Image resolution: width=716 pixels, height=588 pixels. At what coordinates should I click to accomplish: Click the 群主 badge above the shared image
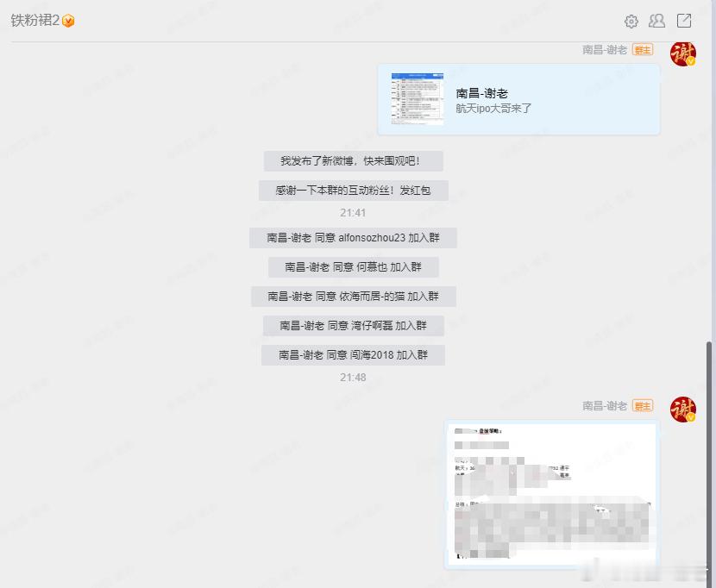[x=642, y=406]
